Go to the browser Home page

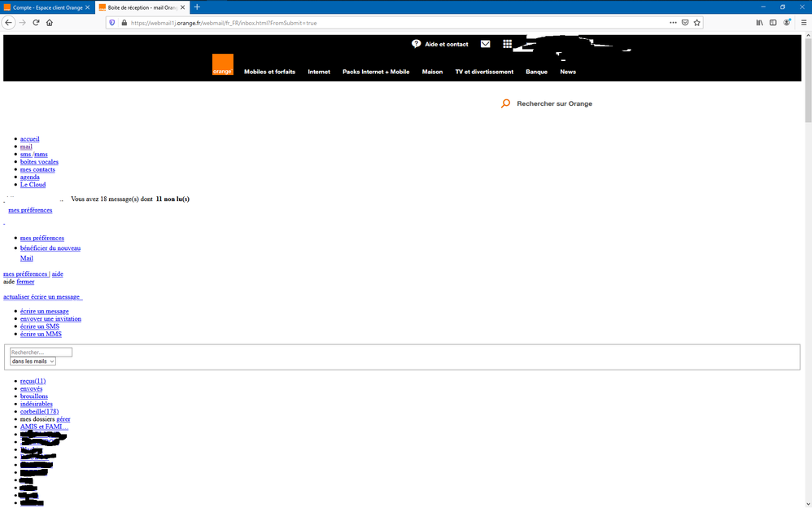(x=50, y=23)
